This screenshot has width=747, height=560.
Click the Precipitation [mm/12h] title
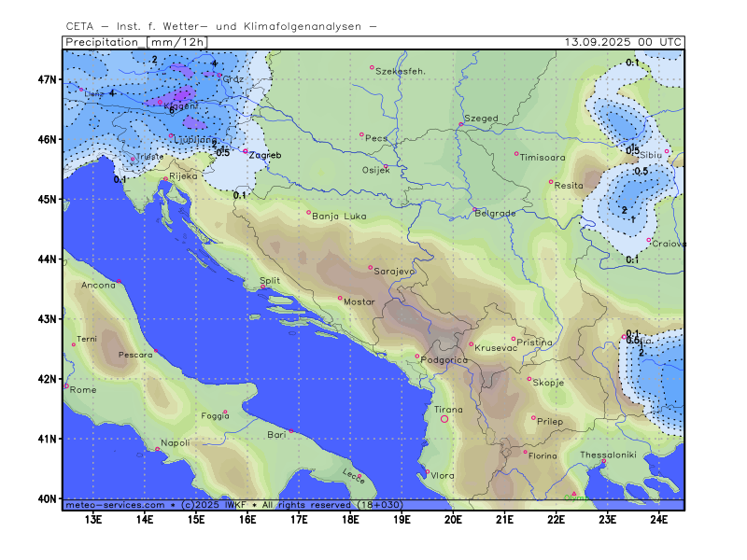(x=135, y=42)
